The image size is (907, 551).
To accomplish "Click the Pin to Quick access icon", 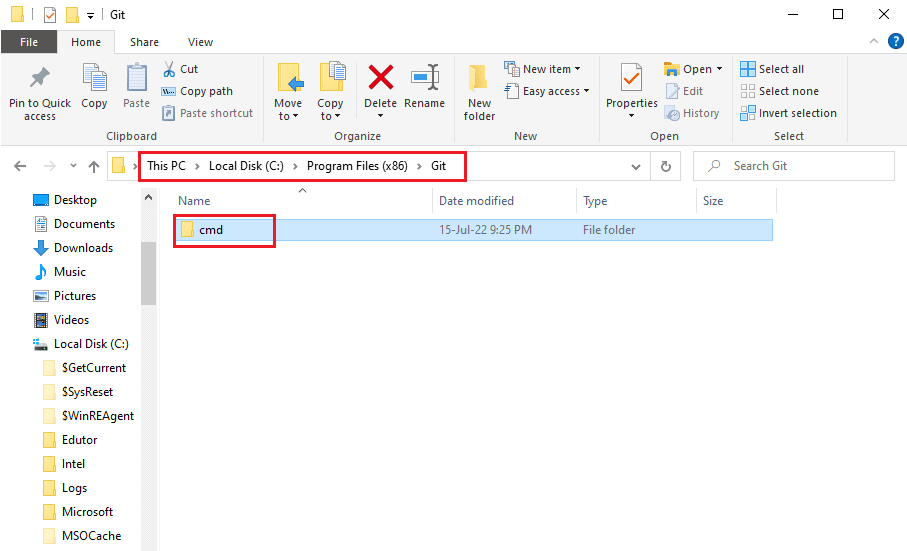I will coord(39,78).
